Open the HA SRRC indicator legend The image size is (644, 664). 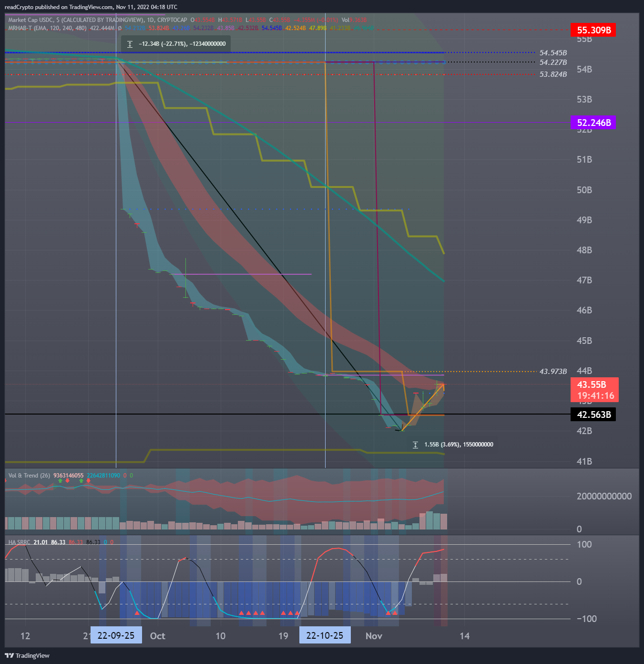tap(19, 542)
